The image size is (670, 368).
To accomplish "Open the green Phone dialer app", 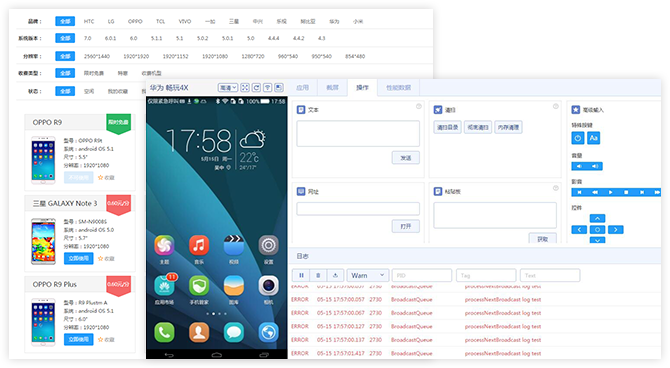I will pyautogui.click(x=164, y=333).
